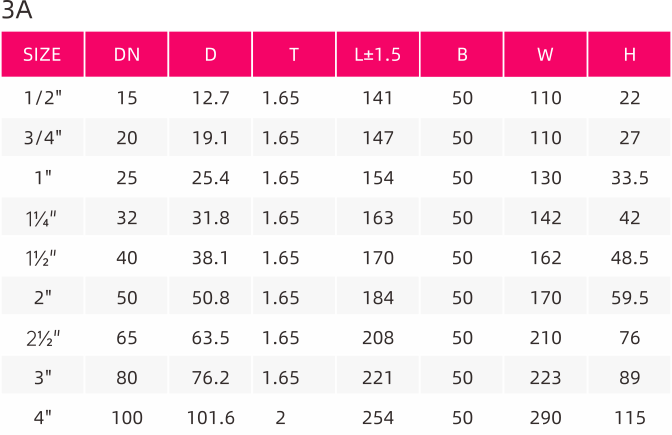Click the D column header
The image size is (672, 435).
[210, 54]
